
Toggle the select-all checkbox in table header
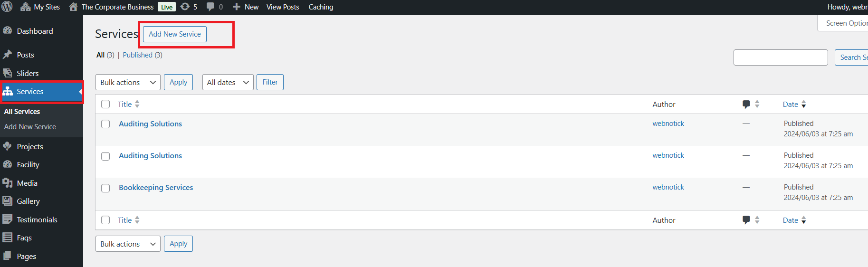pyautogui.click(x=105, y=104)
